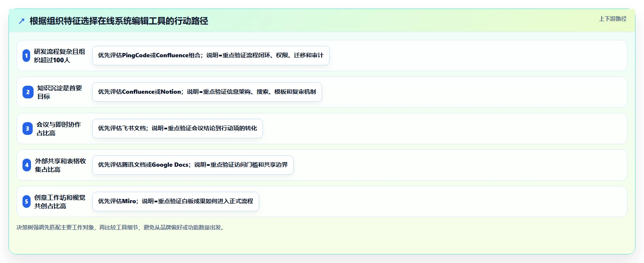644x263 pixels.
Task: Click the 创意工作坊和视觉共创占比高 label
Action: tap(59, 201)
